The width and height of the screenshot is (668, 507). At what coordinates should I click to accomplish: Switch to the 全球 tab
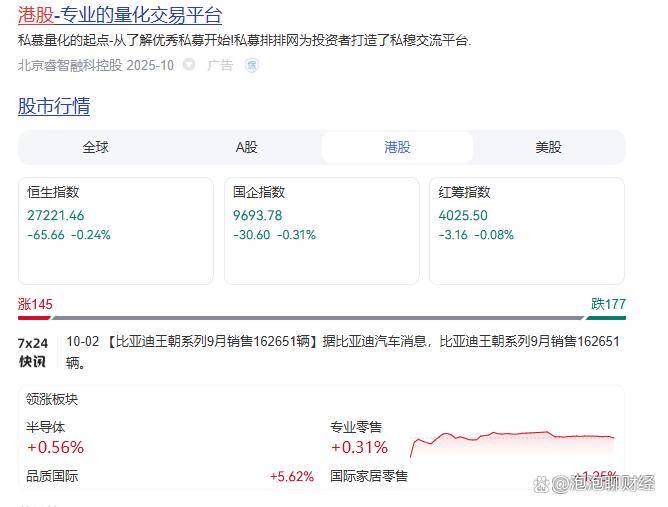click(x=95, y=147)
